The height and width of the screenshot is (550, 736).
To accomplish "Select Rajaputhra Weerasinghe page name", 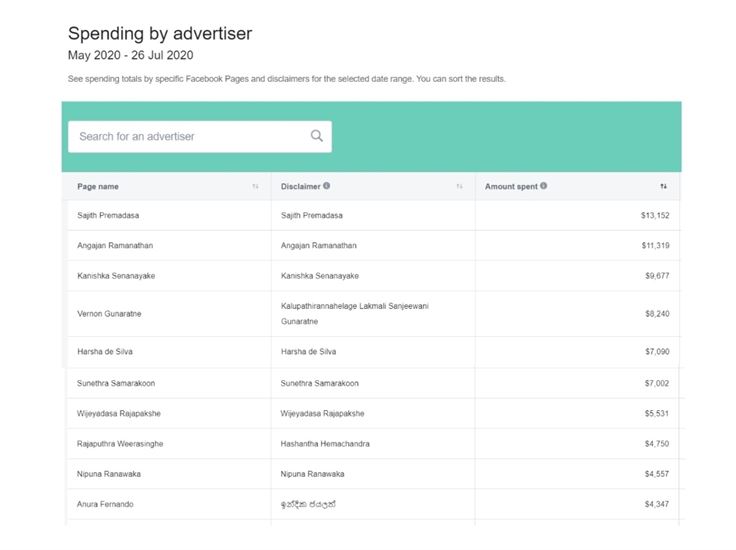I will (x=120, y=443).
